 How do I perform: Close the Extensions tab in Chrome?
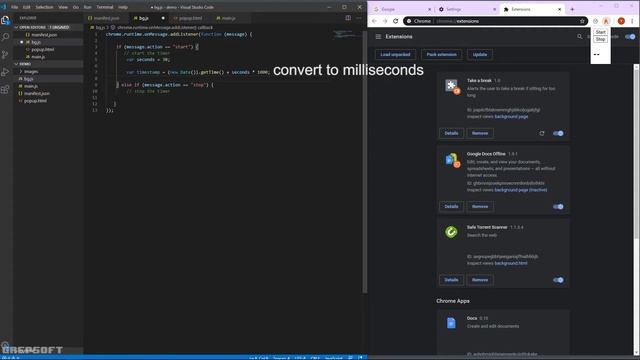point(560,9)
